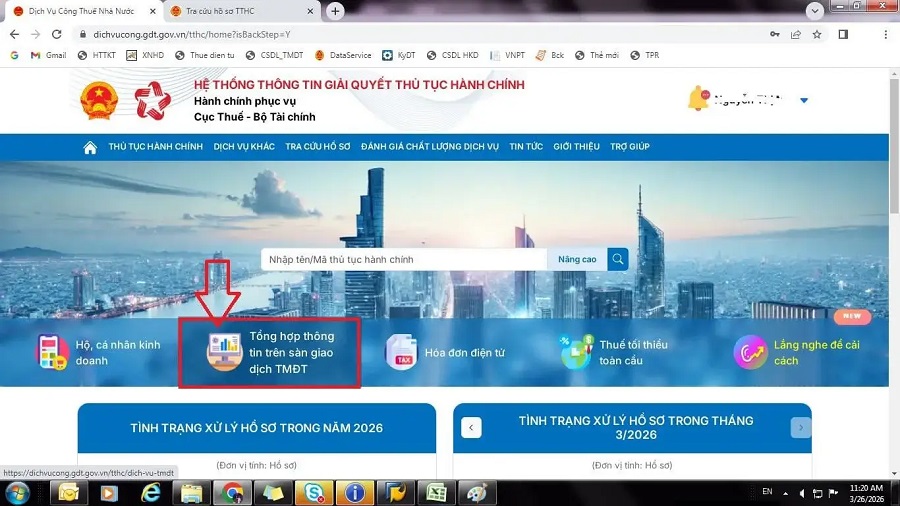Screen dimensions: 900x506
Task: Open the Thẻ mới bookmark
Action: pos(597,55)
